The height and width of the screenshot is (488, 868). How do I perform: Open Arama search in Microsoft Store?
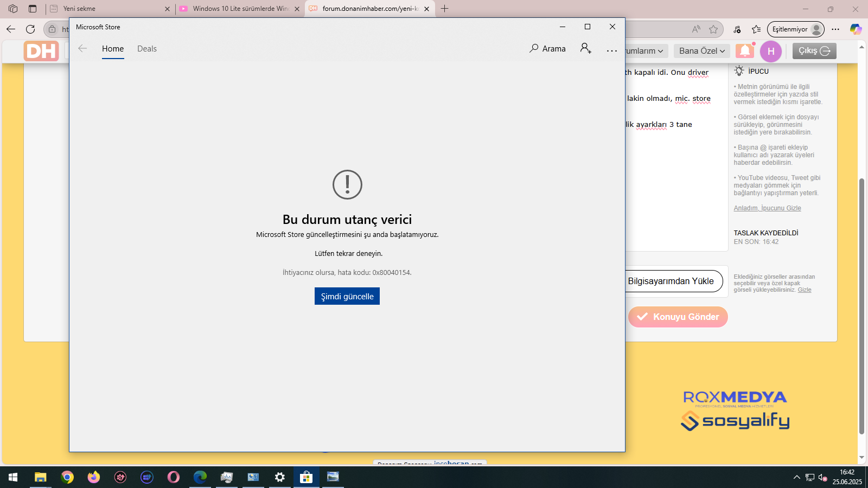pos(547,49)
